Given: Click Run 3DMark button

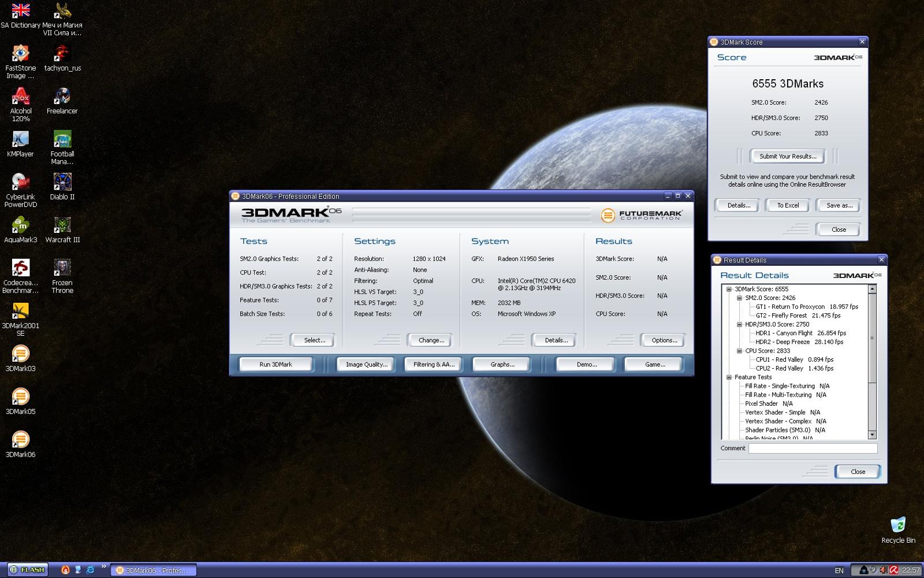Looking at the screenshot, I should click(275, 364).
